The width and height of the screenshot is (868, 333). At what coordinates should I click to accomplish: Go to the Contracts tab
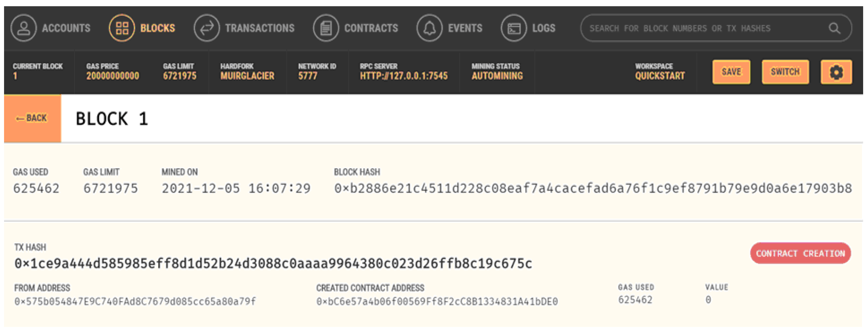pos(371,28)
